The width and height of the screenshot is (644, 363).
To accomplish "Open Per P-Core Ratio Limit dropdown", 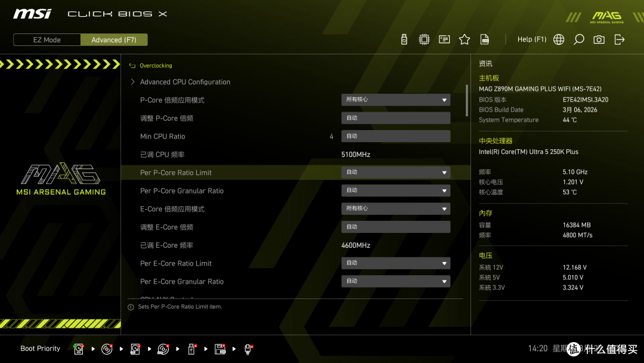I will tap(395, 173).
